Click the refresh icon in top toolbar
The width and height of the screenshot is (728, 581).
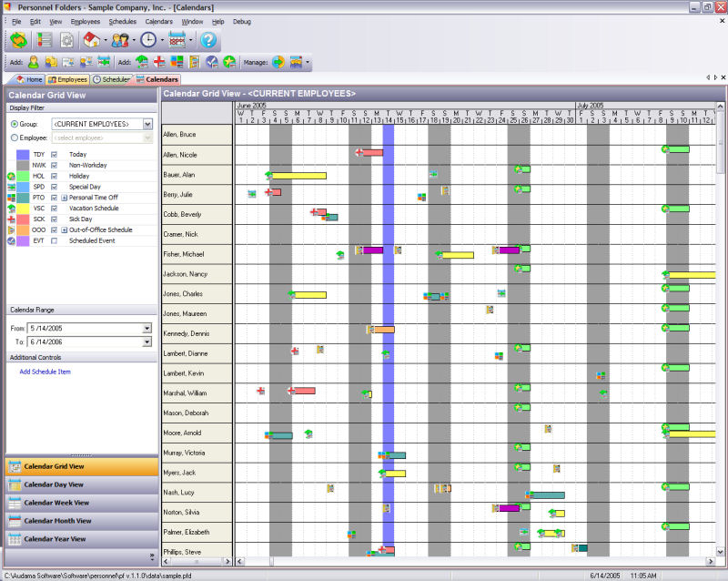(18, 40)
